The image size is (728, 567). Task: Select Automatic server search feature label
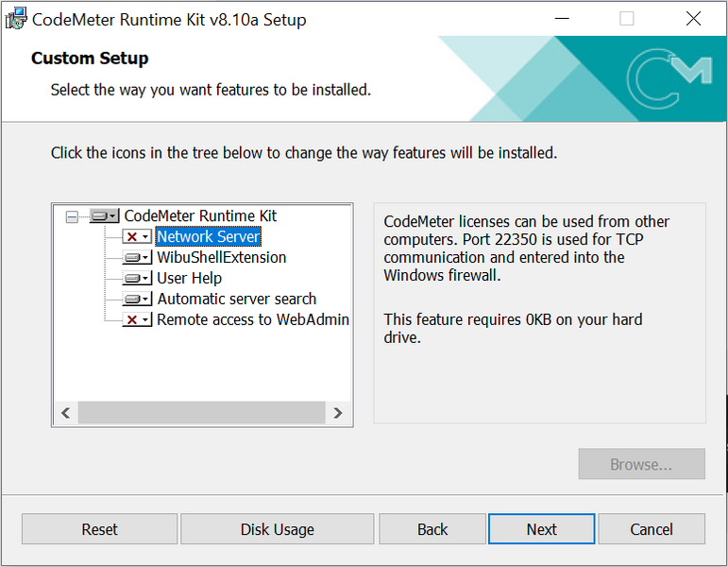click(236, 300)
